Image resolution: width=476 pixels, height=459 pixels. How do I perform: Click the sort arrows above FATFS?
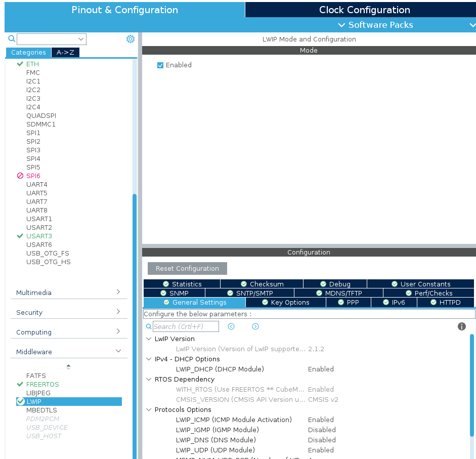coord(68,366)
